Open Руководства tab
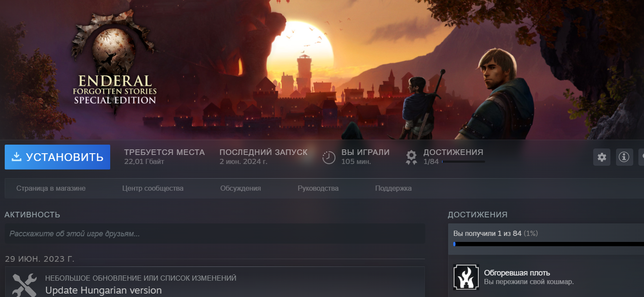This screenshot has height=297, width=644. [318, 189]
